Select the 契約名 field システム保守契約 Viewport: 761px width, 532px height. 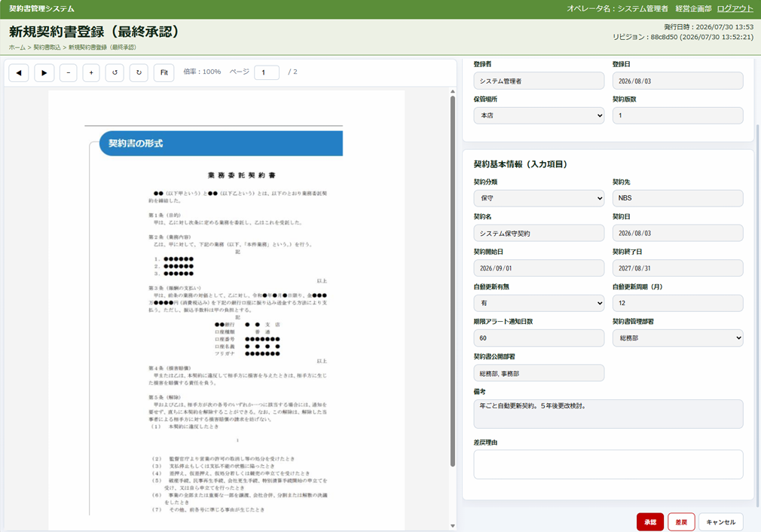click(x=539, y=233)
